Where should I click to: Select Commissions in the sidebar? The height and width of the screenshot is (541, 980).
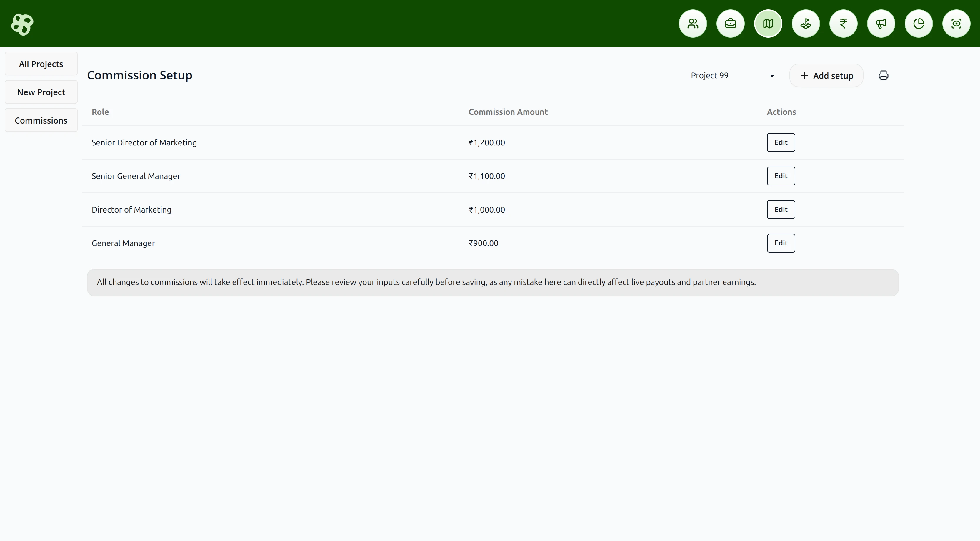point(41,120)
